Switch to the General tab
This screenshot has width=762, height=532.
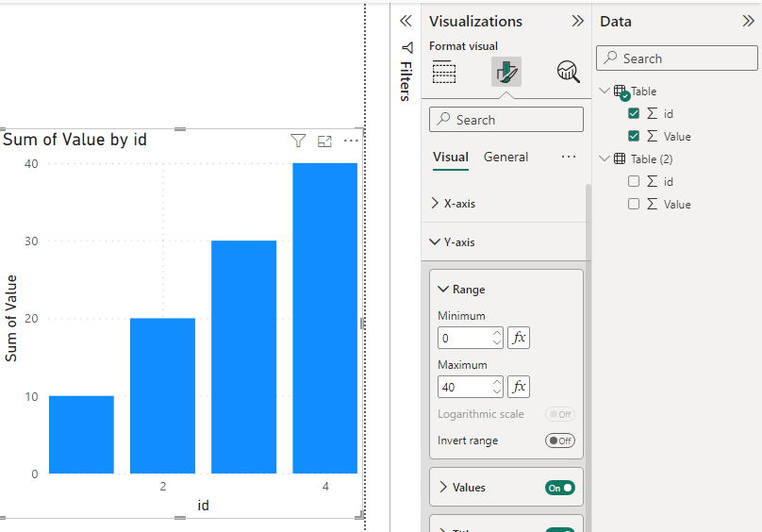[x=505, y=158]
